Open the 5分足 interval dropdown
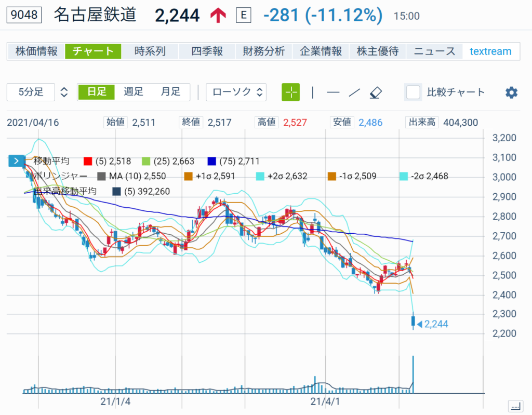 [30, 92]
